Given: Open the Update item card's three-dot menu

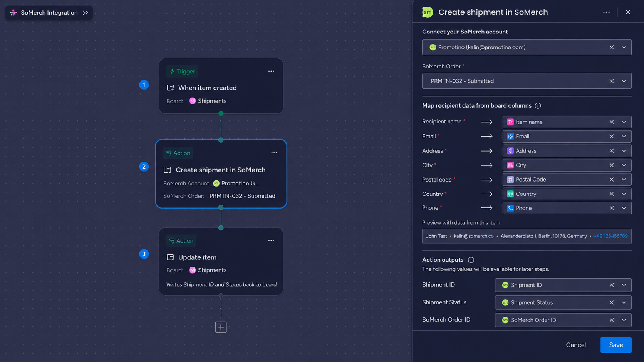Looking at the screenshot, I should point(271,240).
